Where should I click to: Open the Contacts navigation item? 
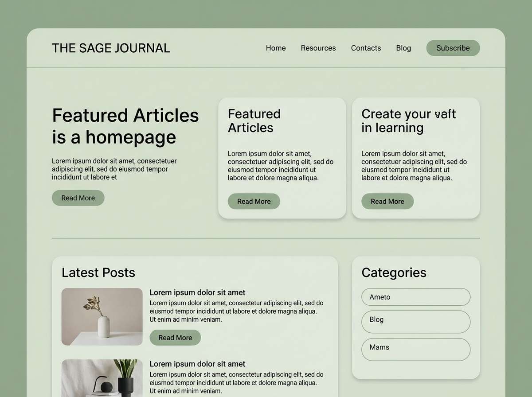click(x=366, y=48)
